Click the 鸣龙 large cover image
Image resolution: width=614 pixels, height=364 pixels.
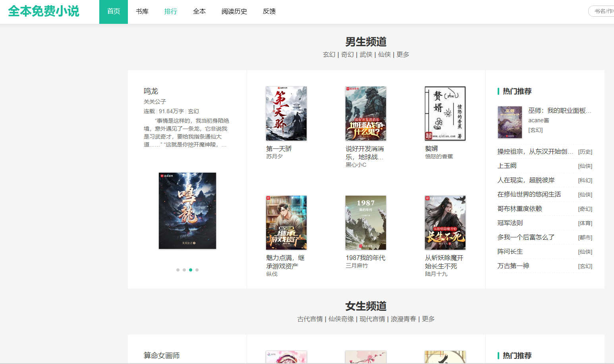[187, 211]
